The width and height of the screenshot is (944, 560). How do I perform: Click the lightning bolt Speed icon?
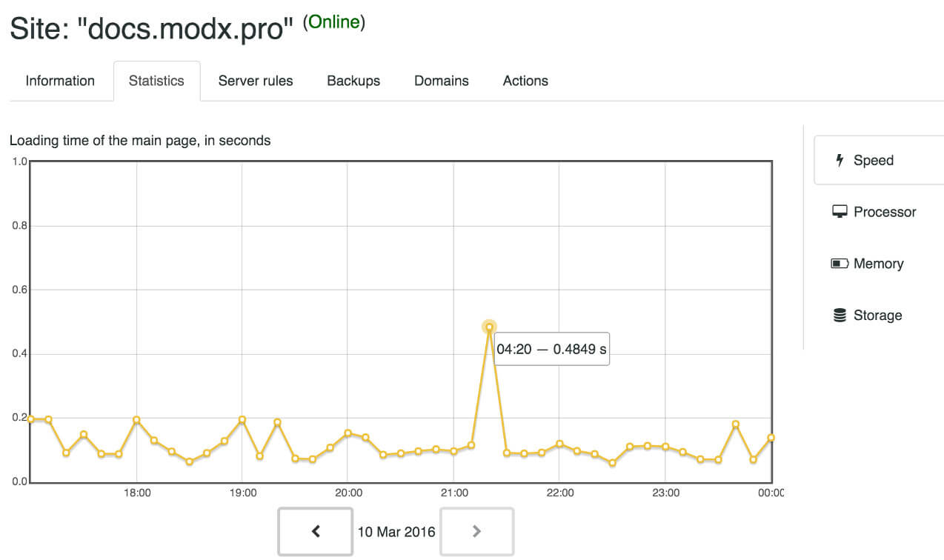[x=840, y=160]
